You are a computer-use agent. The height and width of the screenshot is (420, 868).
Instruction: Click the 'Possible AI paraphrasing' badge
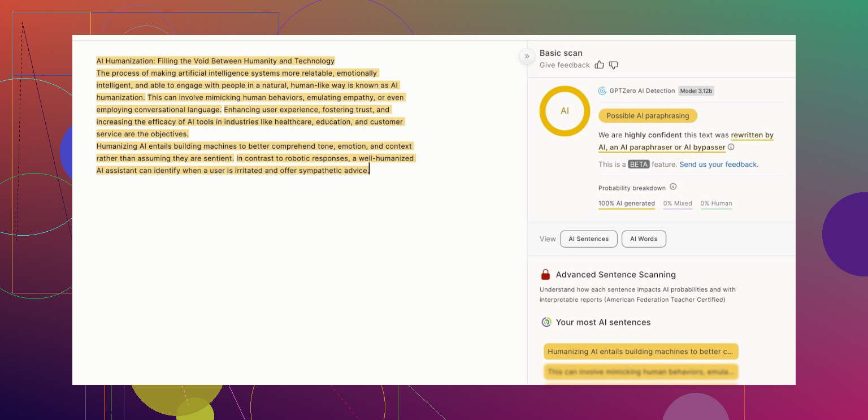pos(648,116)
